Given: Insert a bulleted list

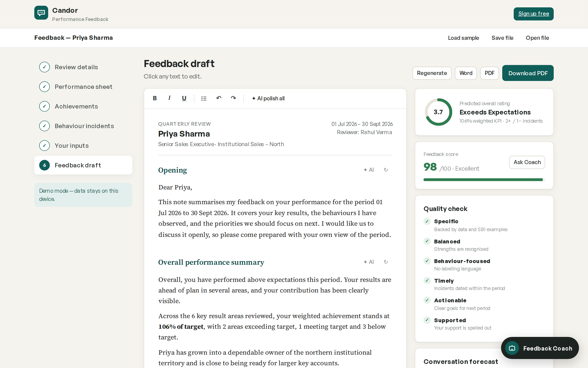Looking at the screenshot, I should pos(204,98).
